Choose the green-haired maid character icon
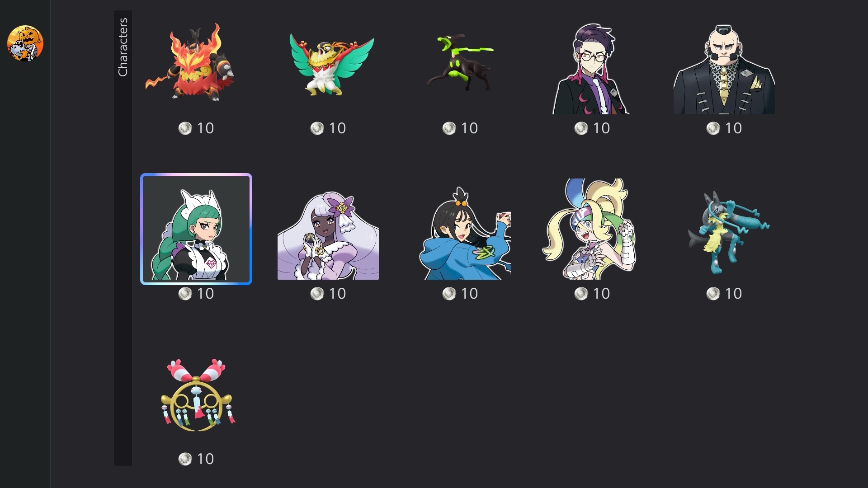This screenshot has height=488, width=868. (x=196, y=229)
